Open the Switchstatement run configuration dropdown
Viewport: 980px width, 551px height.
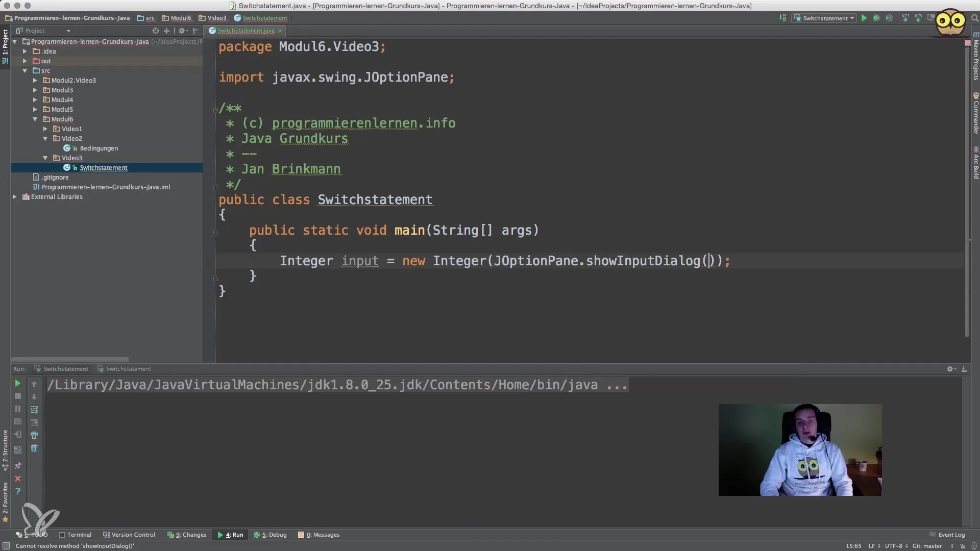point(824,18)
